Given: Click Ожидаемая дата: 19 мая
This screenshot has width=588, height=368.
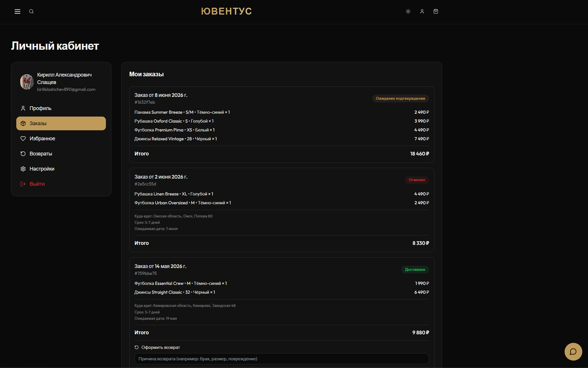Looking at the screenshot, I should (156, 319).
